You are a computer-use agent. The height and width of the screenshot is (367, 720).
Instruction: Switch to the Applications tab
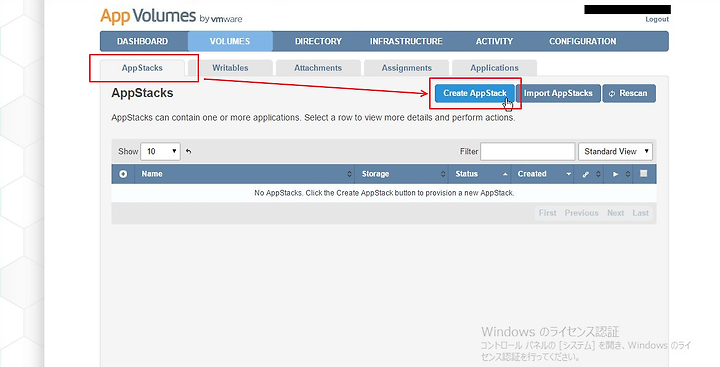click(x=494, y=68)
